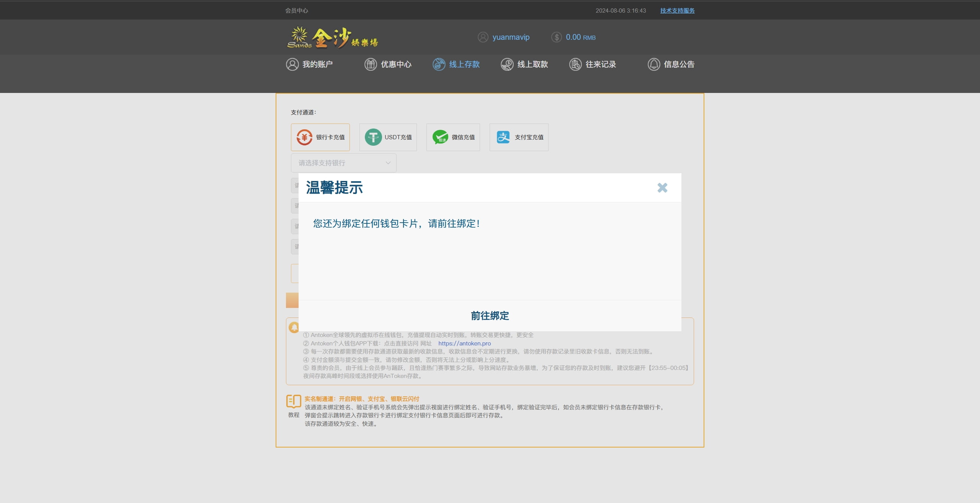Select USDT充值 payment channel
The height and width of the screenshot is (503, 980).
(388, 137)
